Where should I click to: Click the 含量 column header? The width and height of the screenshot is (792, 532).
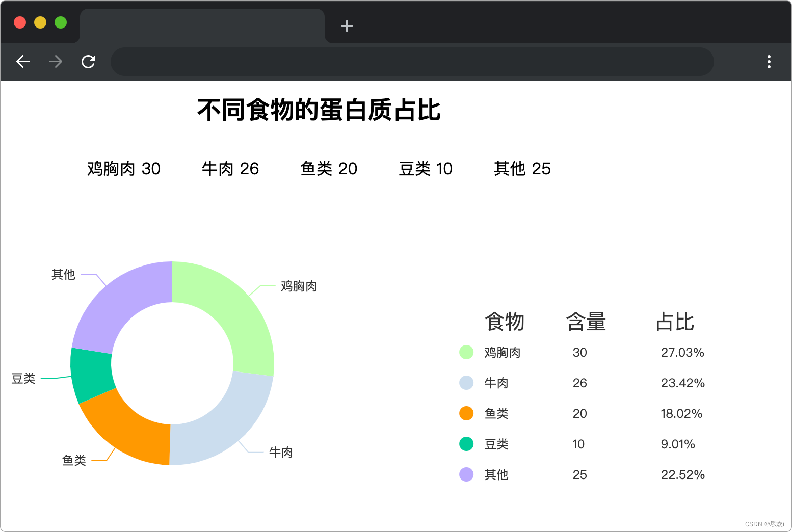(x=586, y=322)
